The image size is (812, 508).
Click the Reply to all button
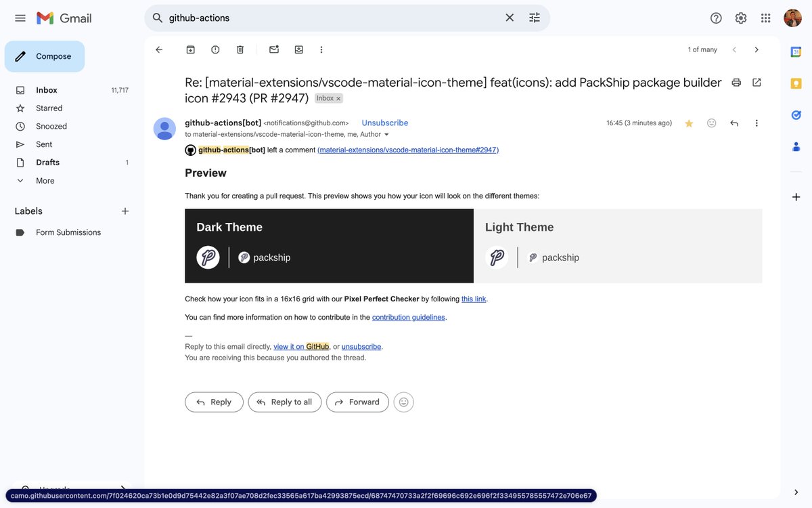(x=285, y=402)
